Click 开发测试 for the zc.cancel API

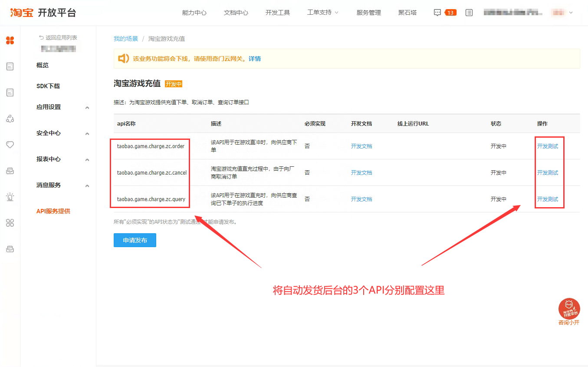(548, 173)
